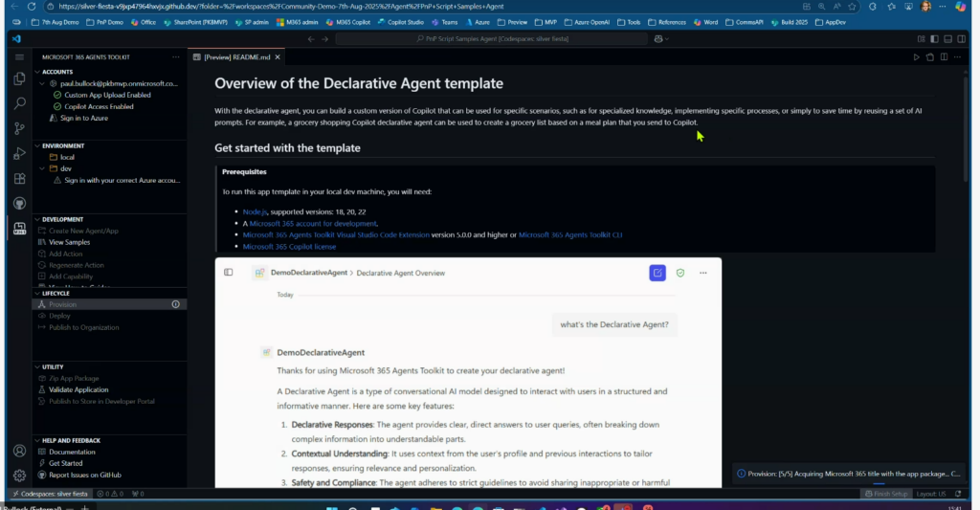Open Microsoft 365 Copilot license link
The width and height of the screenshot is (980, 510).
coord(289,247)
